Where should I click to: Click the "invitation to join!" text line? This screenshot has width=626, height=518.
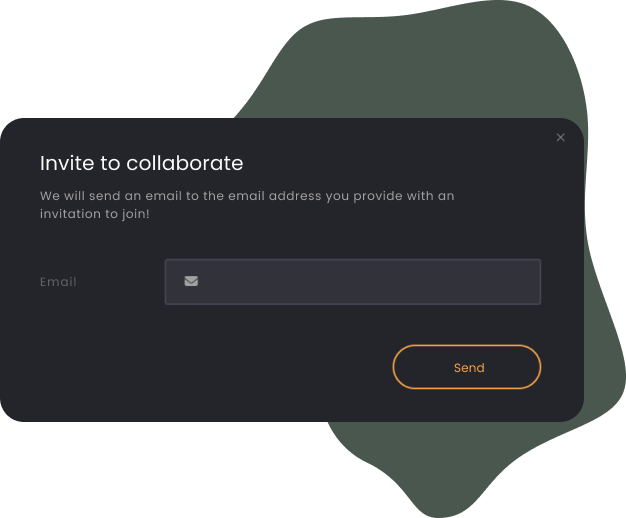[95, 214]
